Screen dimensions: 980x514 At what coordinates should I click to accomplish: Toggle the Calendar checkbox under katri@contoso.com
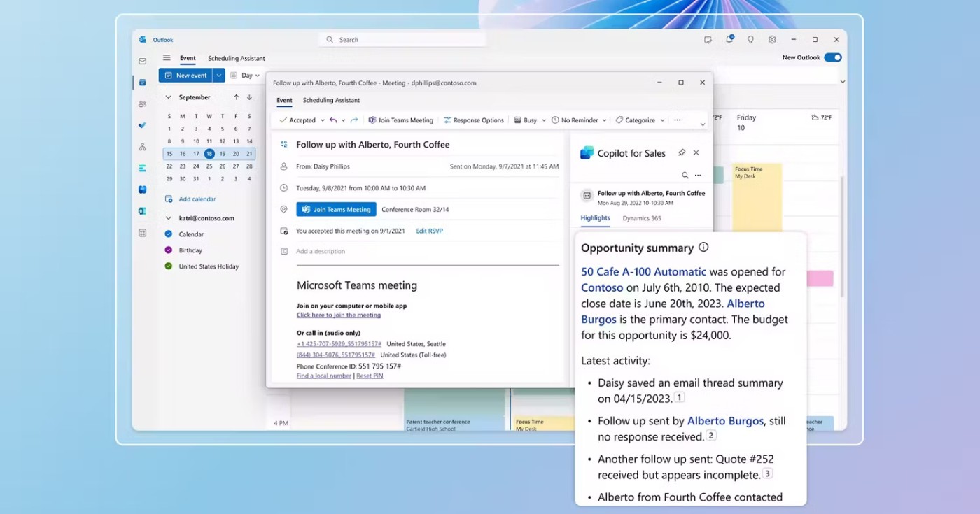click(168, 234)
